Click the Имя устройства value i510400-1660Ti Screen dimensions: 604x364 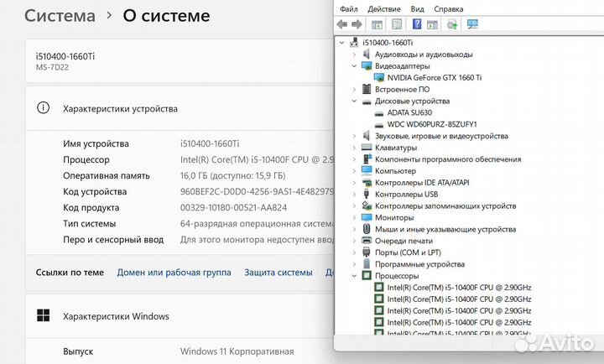pos(210,143)
